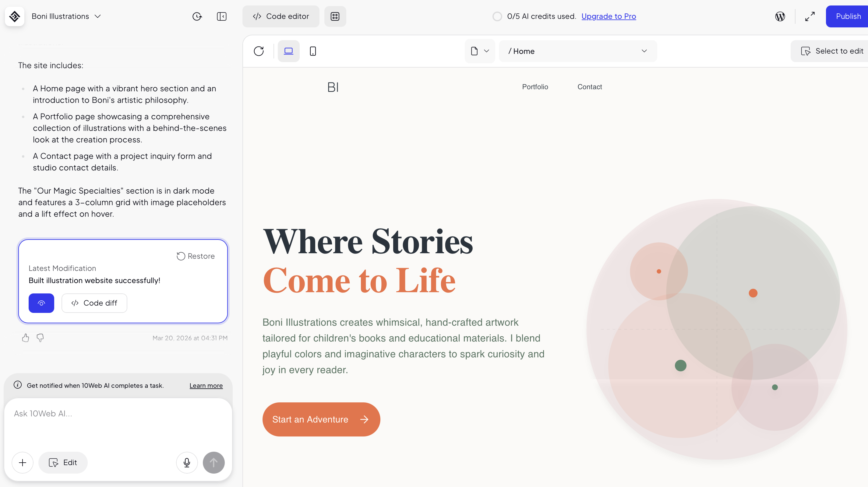Refresh the website preview
Viewport: 868px width, 487px height.
tap(259, 51)
